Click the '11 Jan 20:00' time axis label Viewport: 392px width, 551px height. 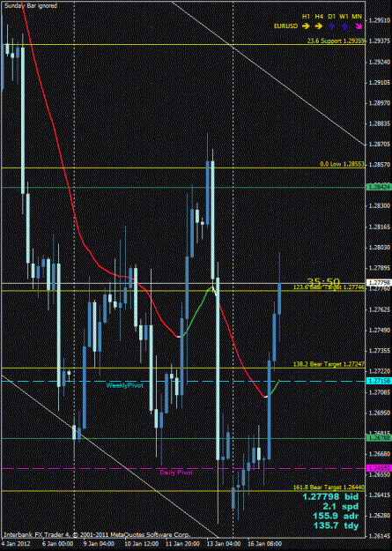tap(182, 543)
